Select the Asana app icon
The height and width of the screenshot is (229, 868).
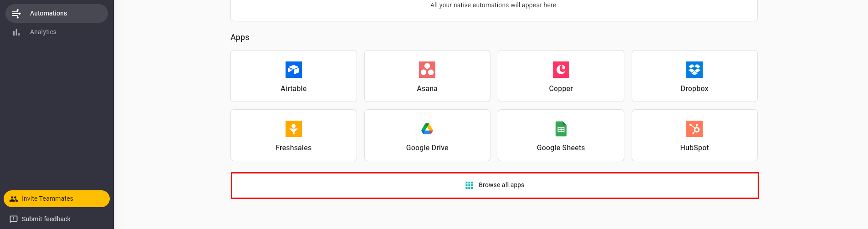pyautogui.click(x=427, y=70)
